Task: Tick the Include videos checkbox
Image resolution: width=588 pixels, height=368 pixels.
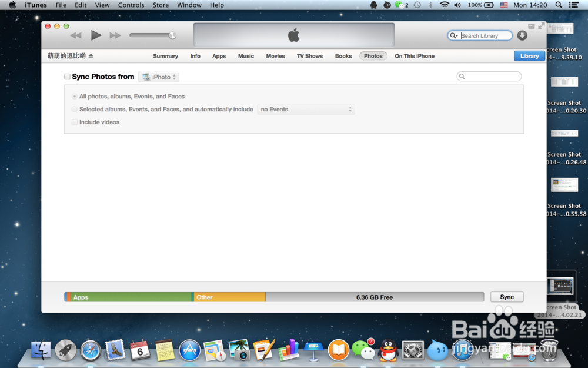Action: click(x=75, y=122)
